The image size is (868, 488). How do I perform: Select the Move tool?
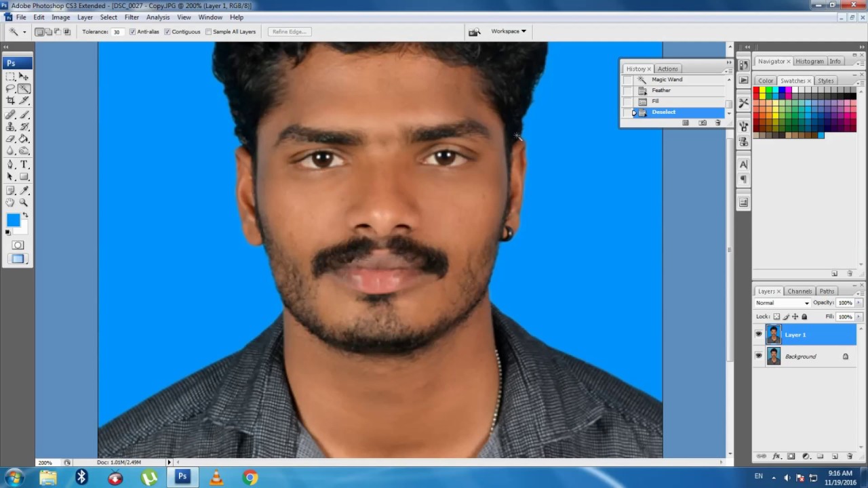click(24, 77)
